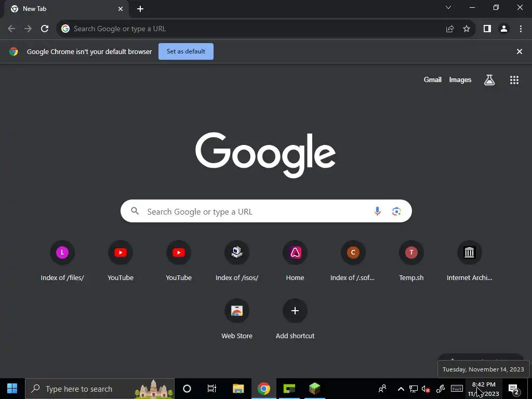Open the Windows Start menu
The height and width of the screenshot is (399, 532).
tap(12, 389)
